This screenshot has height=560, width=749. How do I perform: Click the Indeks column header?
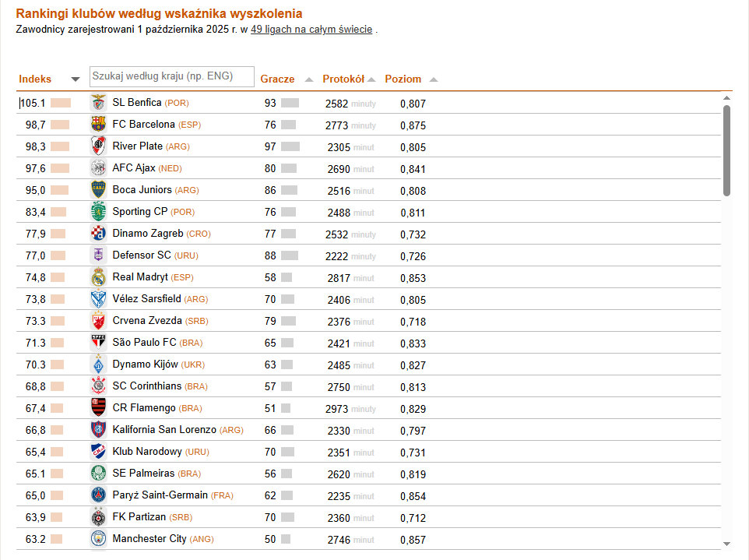[x=35, y=79]
